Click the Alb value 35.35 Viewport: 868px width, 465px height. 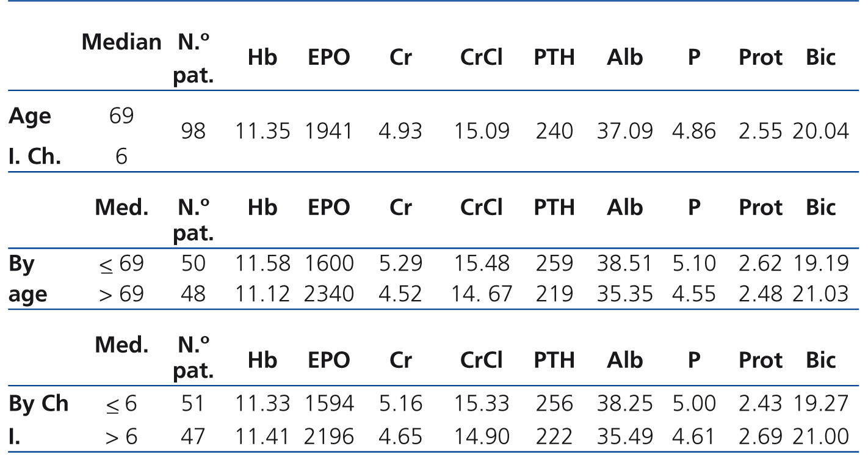click(x=625, y=294)
